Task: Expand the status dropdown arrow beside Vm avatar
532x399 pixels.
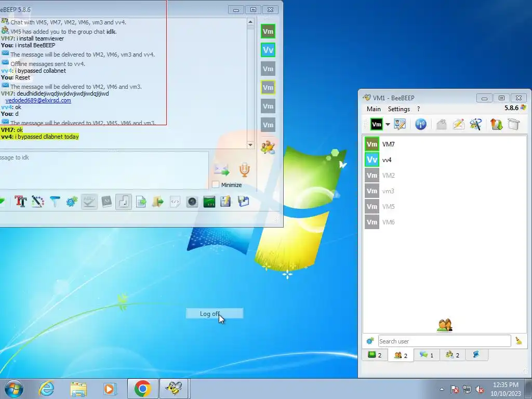Action: coord(388,125)
